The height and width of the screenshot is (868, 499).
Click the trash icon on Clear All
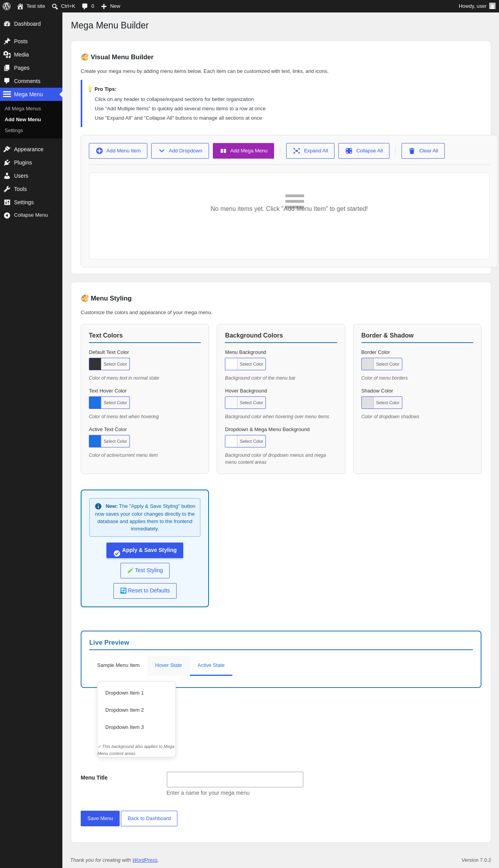coord(412,151)
